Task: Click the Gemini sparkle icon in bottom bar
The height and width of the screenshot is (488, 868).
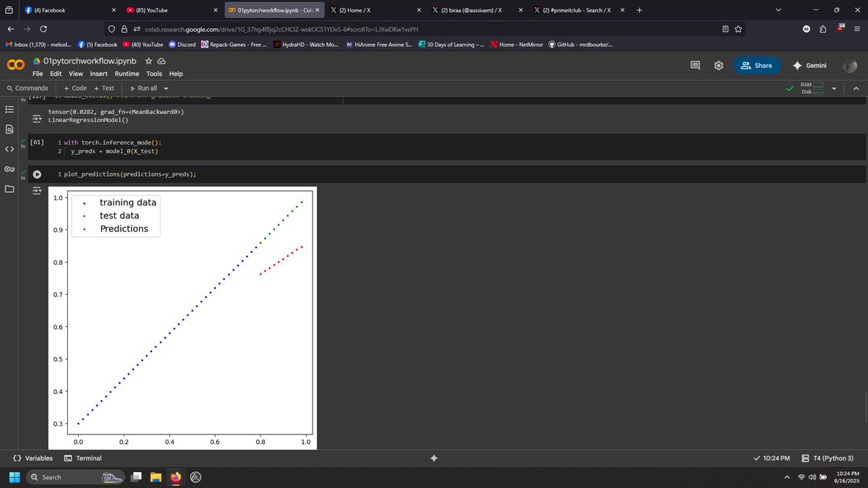Action: coord(433,458)
